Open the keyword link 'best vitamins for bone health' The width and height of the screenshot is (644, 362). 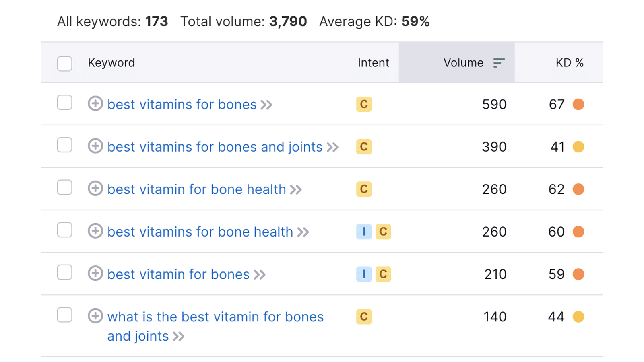tap(200, 232)
